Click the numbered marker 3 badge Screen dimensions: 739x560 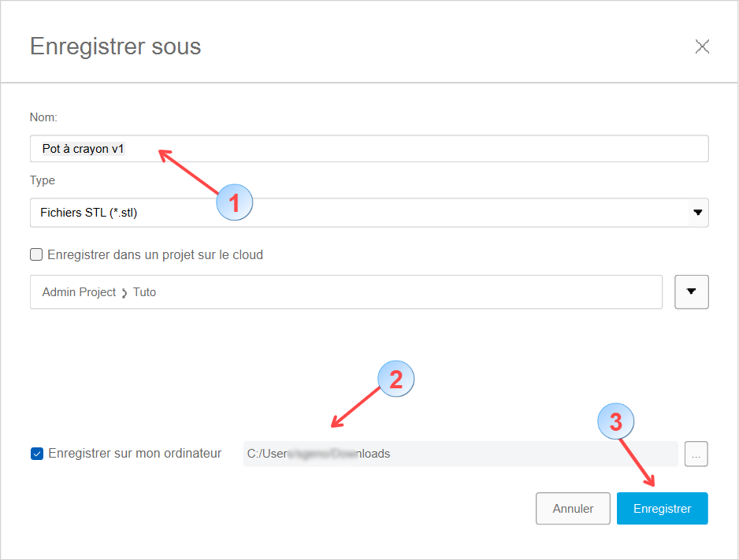(616, 421)
